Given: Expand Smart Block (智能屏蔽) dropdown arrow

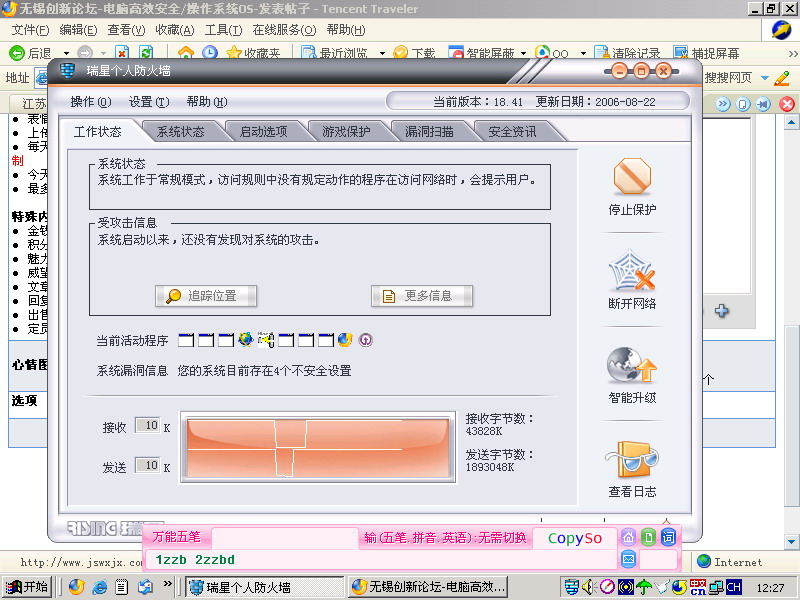Looking at the screenshot, I should (523, 53).
